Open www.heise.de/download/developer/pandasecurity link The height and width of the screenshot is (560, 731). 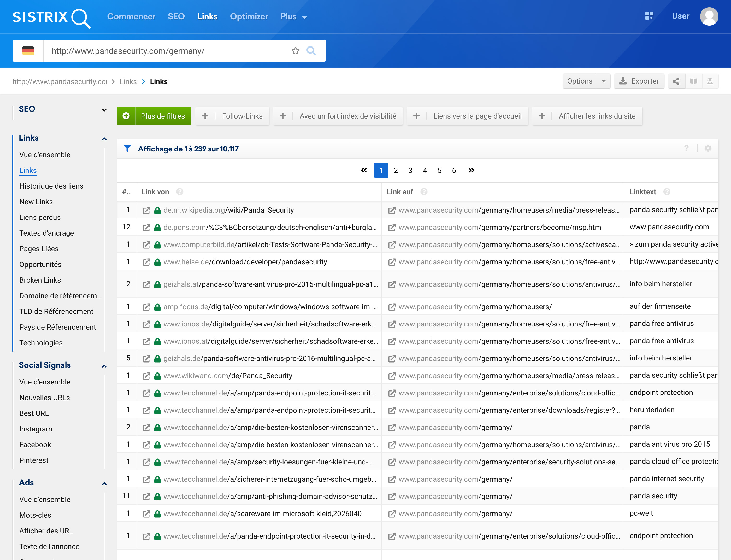pos(245,262)
